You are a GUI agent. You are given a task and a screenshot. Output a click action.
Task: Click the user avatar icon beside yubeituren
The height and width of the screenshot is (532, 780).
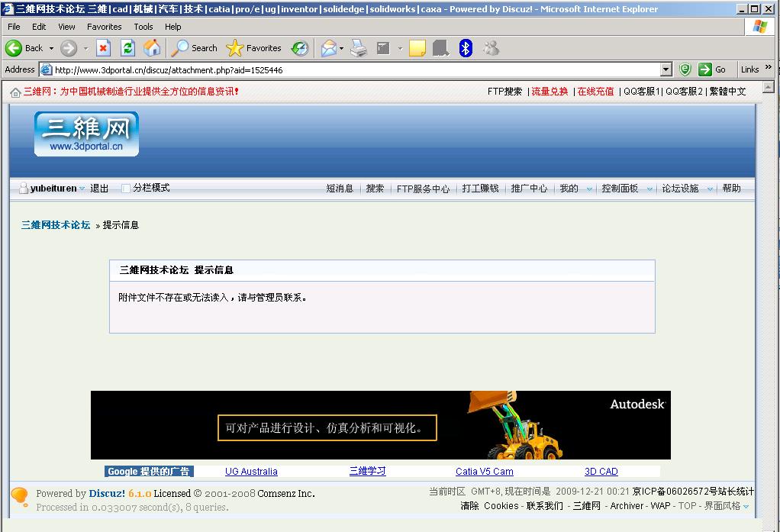(24, 188)
